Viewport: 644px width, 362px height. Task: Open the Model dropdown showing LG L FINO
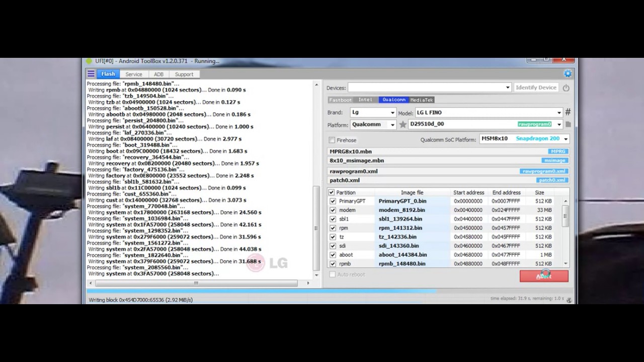pos(489,113)
